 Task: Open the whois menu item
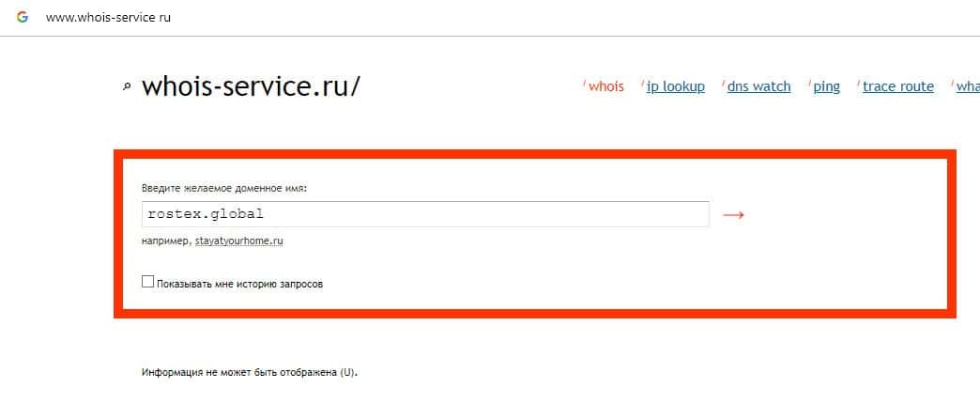click(x=605, y=86)
